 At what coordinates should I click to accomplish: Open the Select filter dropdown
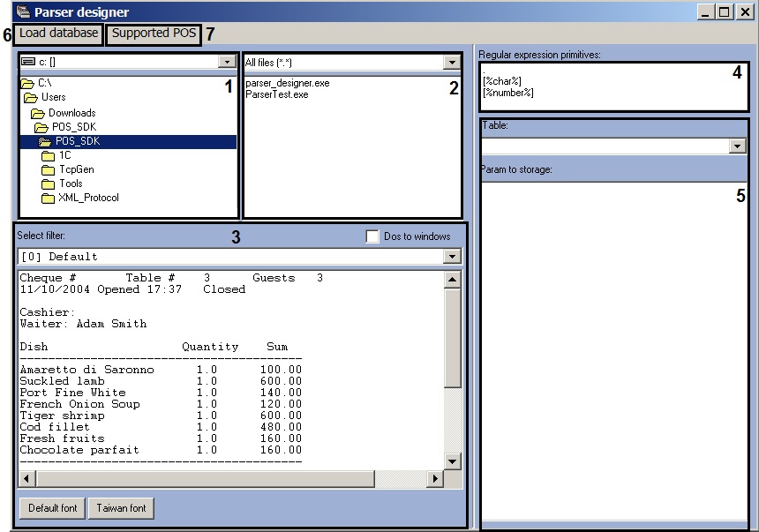[x=452, y=257]
